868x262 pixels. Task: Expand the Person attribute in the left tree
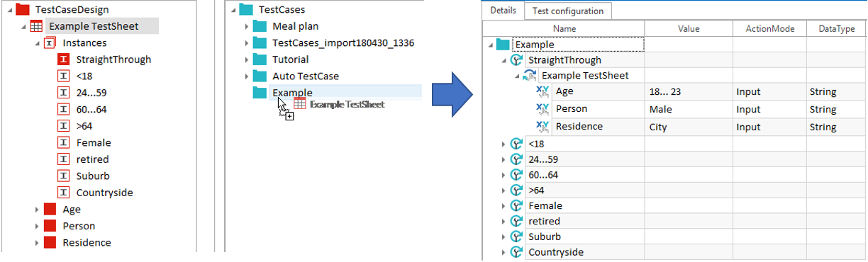coord(36,226)
